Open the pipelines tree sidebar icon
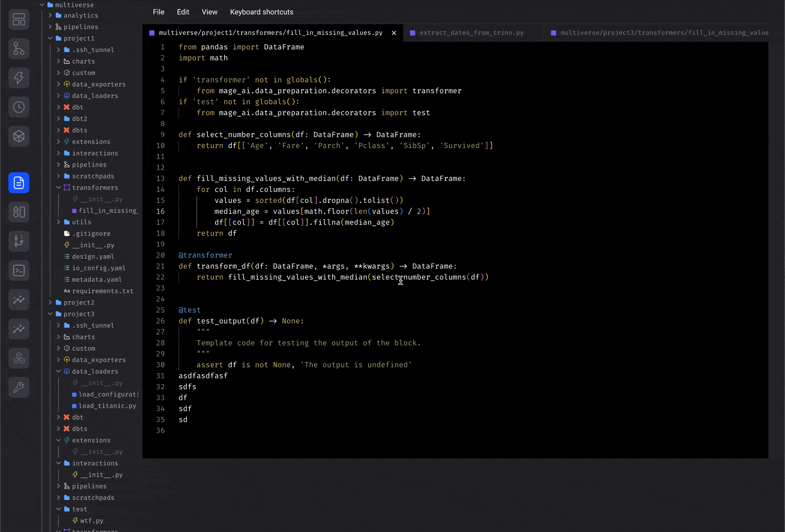The width and height of the screenshot is (785, 532). [19, 49]
